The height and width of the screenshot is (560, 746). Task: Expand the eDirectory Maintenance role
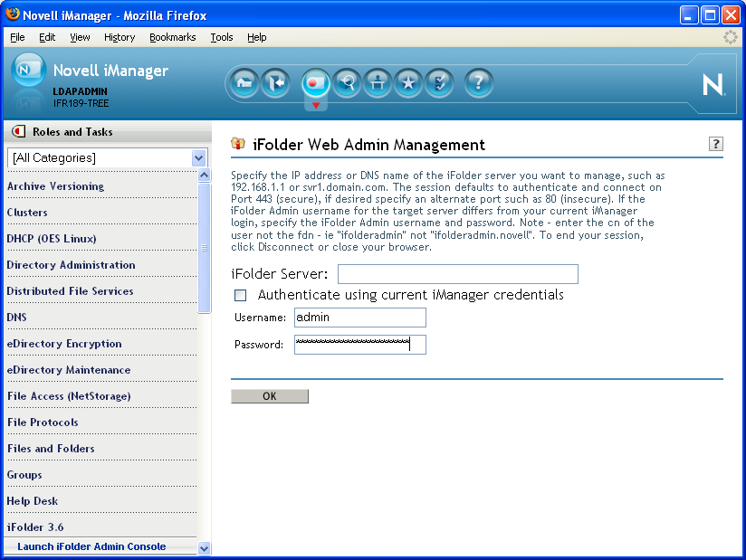(69, 370)
